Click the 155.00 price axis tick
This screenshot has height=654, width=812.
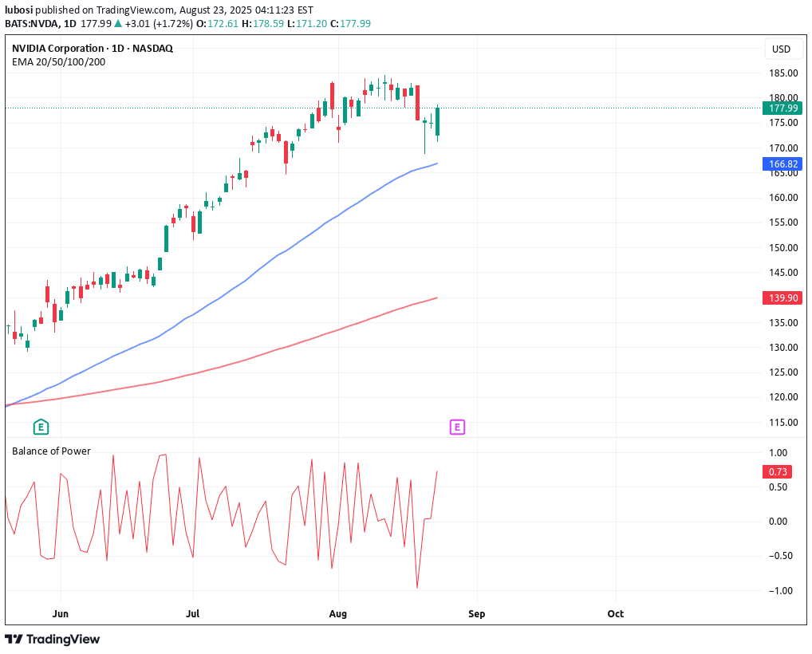pyautogui.click(x=783, y=223)
